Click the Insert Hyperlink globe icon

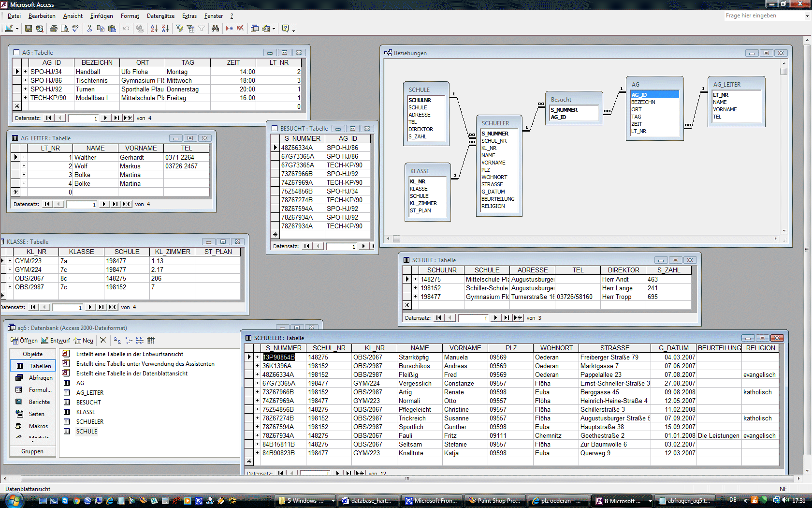tap(140, 29)
